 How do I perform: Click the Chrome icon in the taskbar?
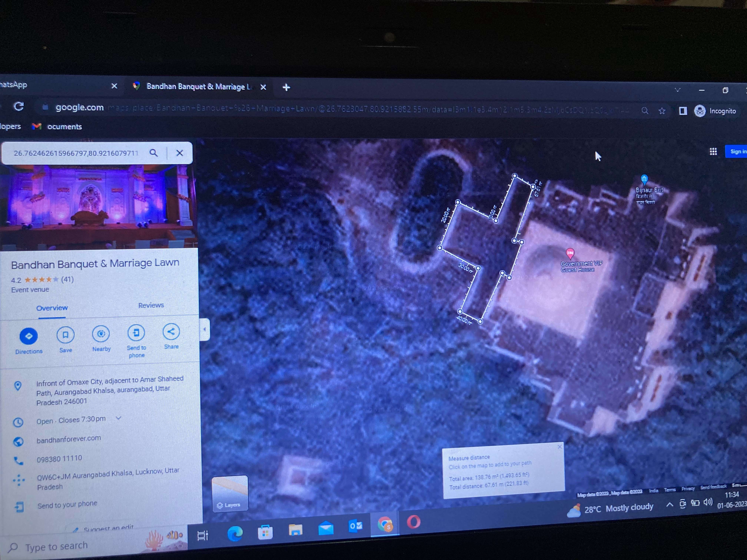(385, 524)
